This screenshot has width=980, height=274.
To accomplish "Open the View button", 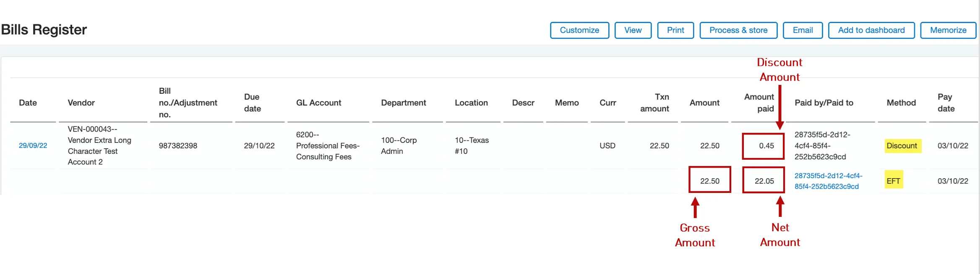I will click(633, 30).
